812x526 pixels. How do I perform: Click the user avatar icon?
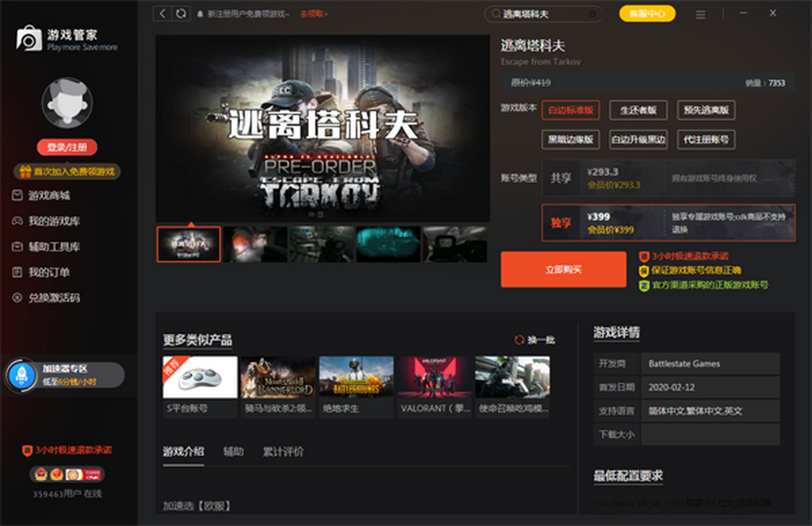pos(67,103)
